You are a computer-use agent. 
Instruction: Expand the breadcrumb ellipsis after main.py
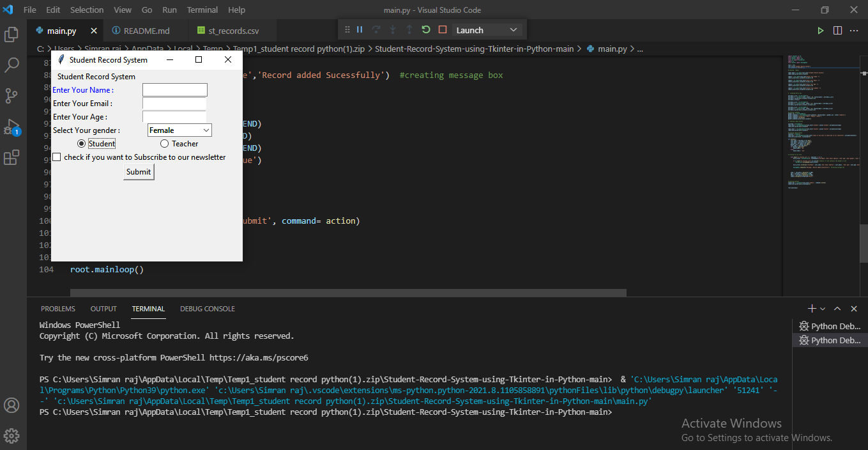[x=640, y=49]
